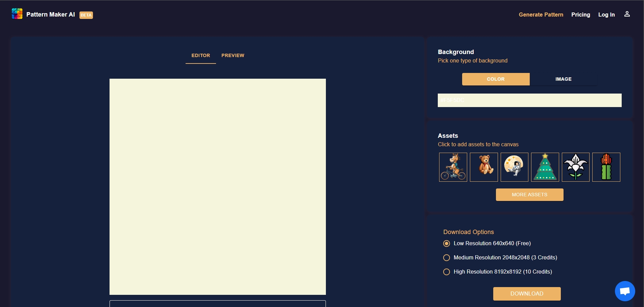Select High Resolution 8192x8192 option
The width and height of the screenshot is (644, 307).
[x=447, y=272]
